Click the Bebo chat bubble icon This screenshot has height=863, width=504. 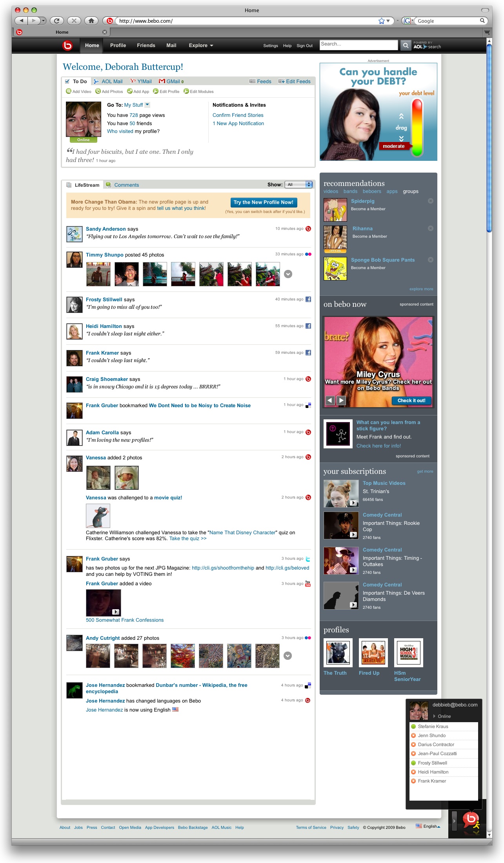tap(471, 820)
